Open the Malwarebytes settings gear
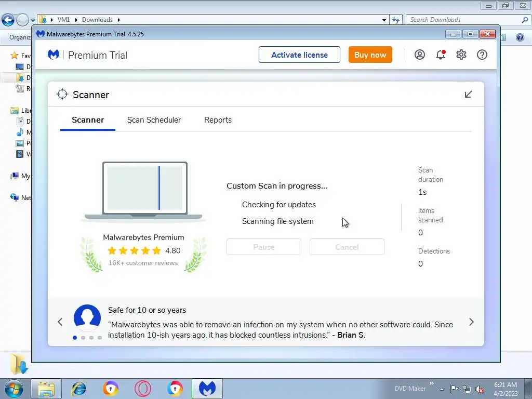 click(x=461, y=55)
